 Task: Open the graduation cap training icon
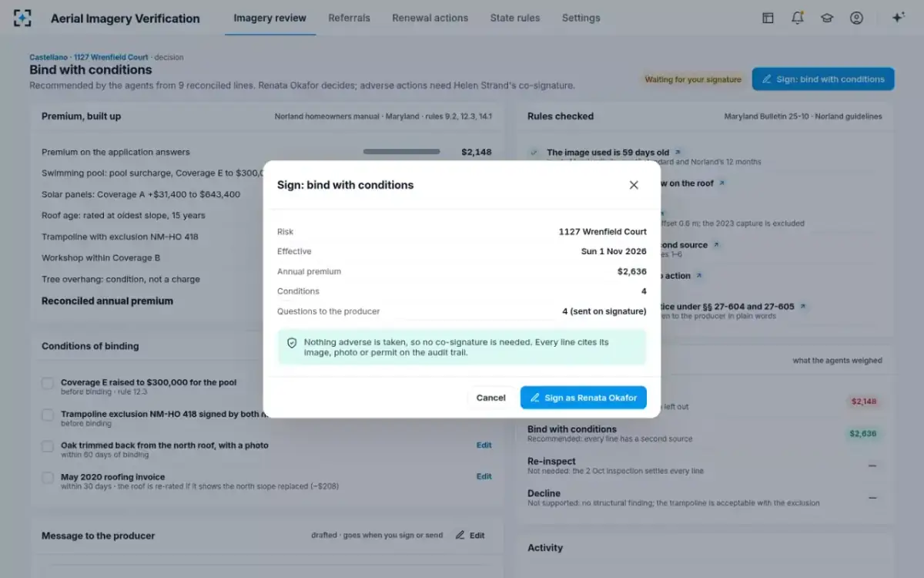pos(827,18)
